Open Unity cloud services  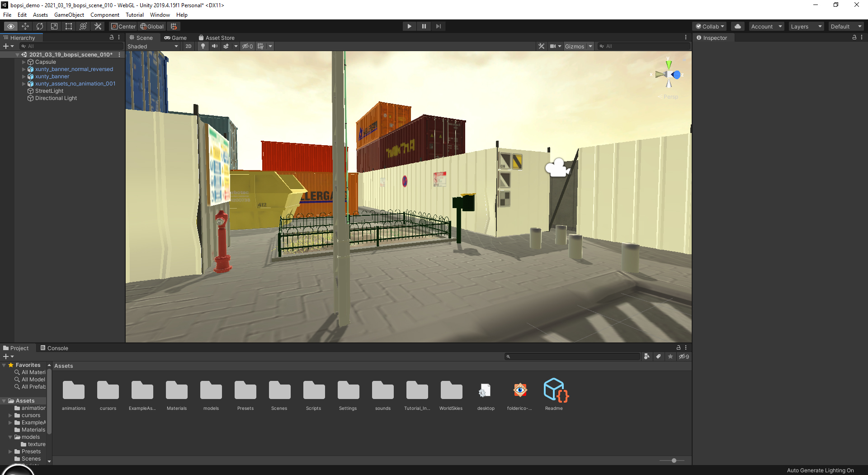click(738, 26)
